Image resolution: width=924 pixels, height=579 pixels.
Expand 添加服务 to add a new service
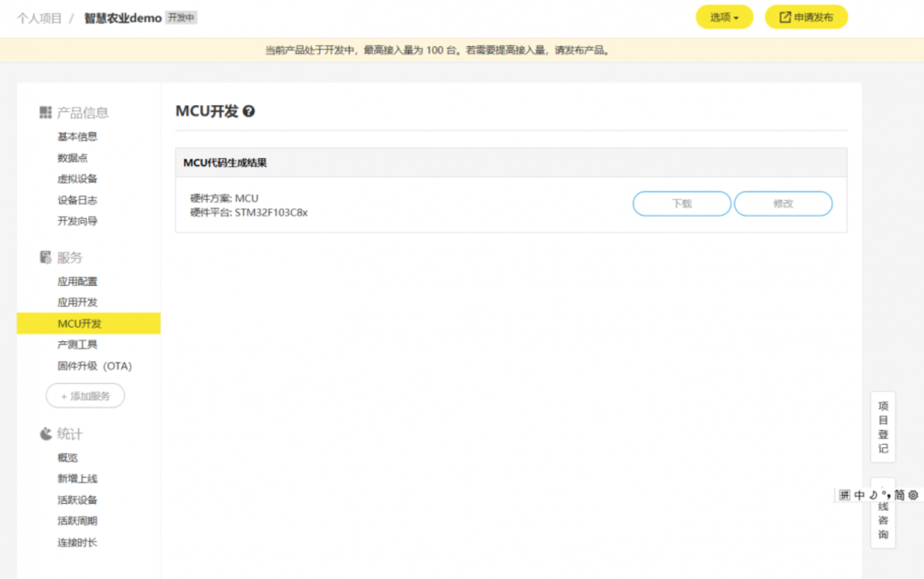tap(85, 395)
